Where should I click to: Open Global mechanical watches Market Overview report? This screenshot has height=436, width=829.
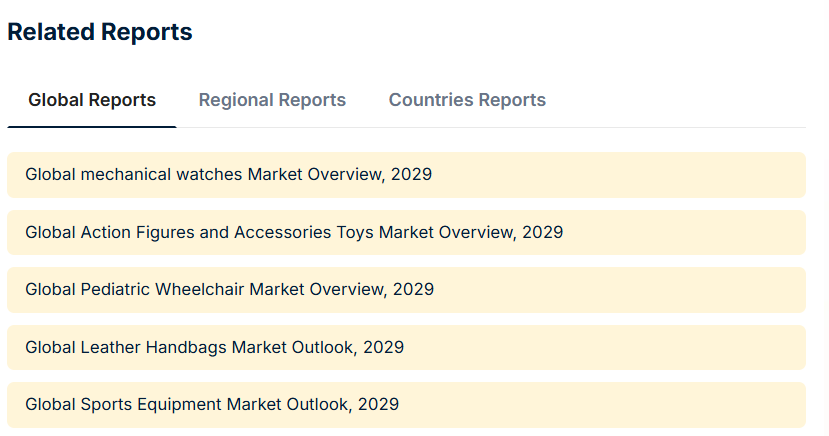pos(228,175)
